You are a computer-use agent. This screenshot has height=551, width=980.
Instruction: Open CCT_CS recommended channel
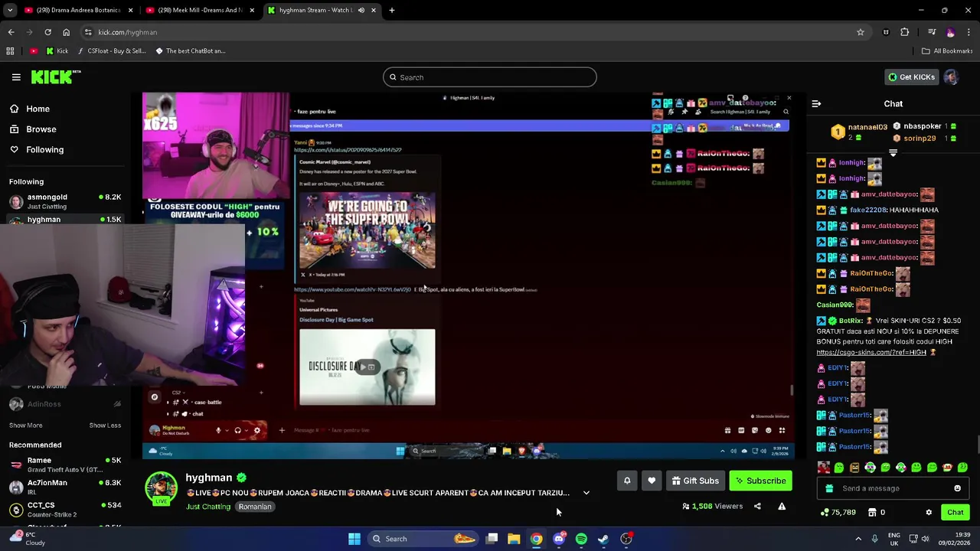click(x=65, y=509)
